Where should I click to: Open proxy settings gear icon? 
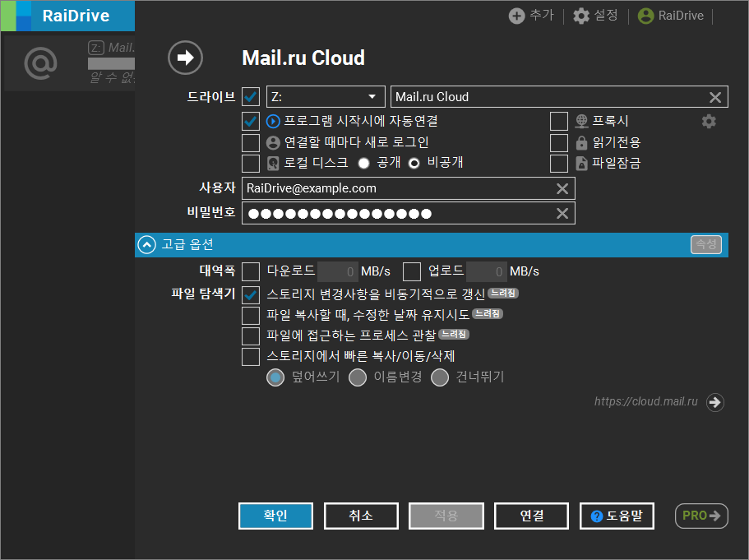(x=709, y=122)
